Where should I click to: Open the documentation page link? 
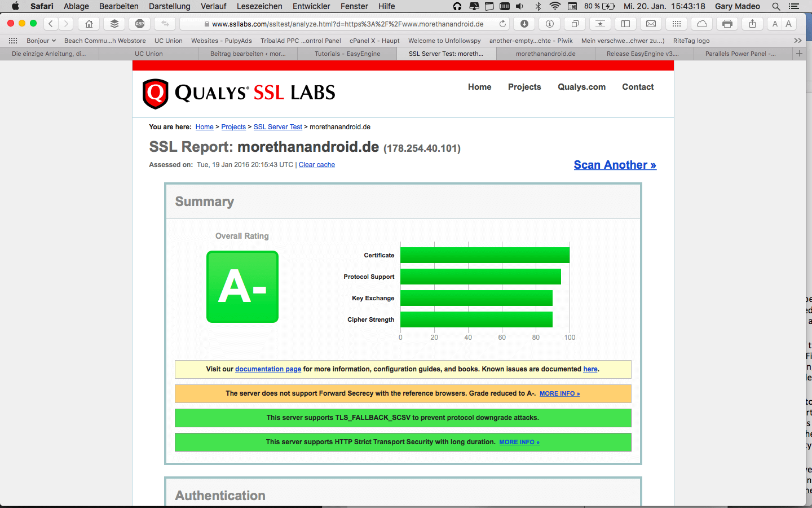pos(268,369)
